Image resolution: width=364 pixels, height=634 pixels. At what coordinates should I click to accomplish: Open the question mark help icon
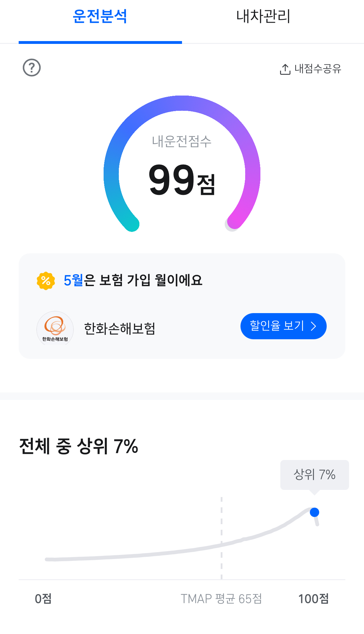32,68
